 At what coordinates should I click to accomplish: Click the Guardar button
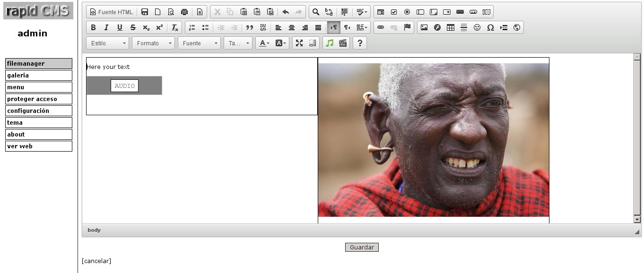[x=362, y=247]
